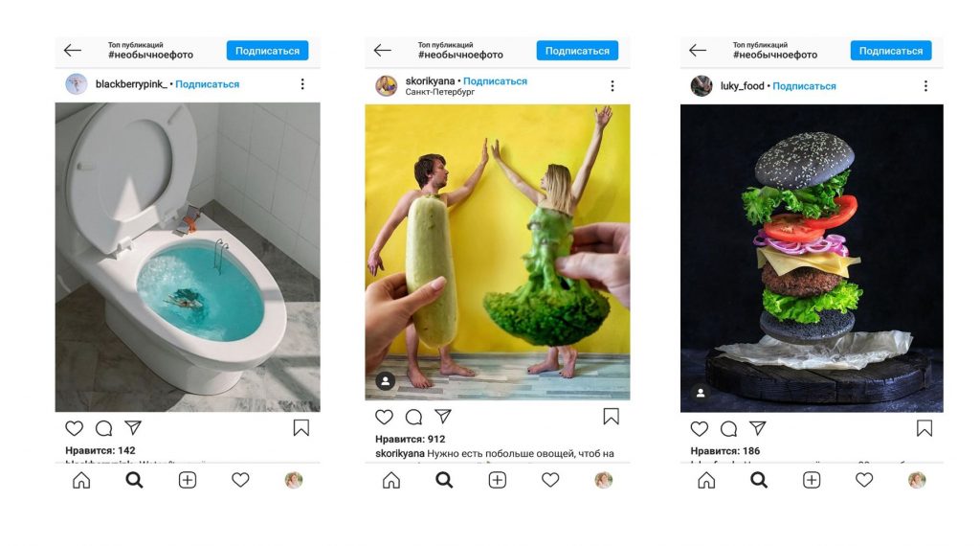980x546 pixels.
Task: Tap the search icon in the middle phone
Action: point(444,480)
